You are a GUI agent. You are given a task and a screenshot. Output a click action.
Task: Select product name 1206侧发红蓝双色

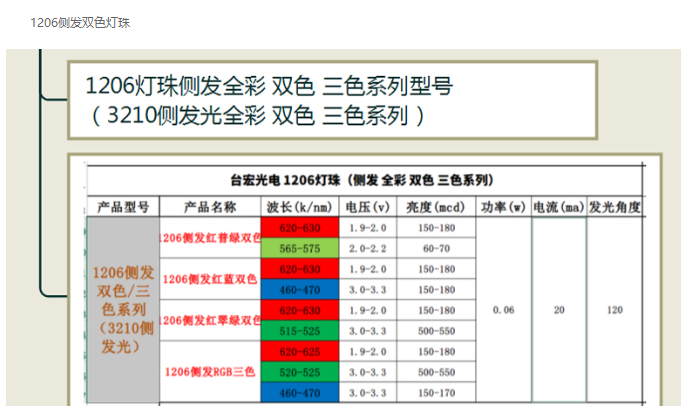pyautogui.click(x=210, y=279)
